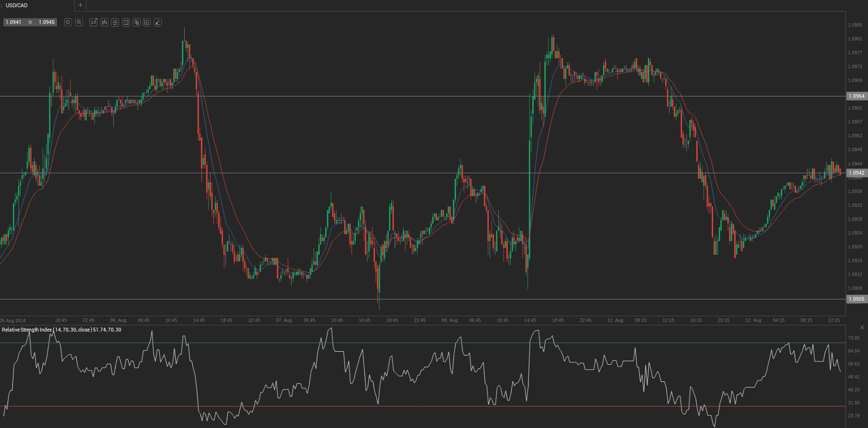The image size is (868, 428).
Task: Click the "06. Aug" date label on time axis
Action: pyautogui.click(x=118, y=321)
